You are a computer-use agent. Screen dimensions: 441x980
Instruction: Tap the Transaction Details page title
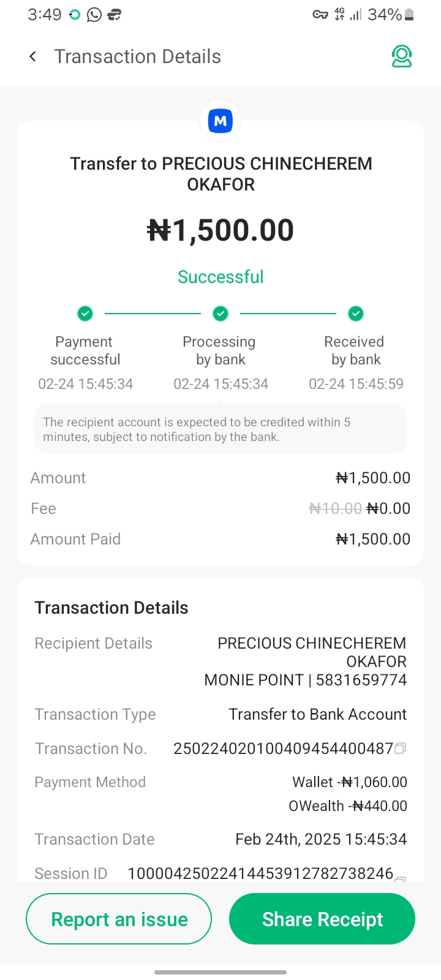point(137,57)
